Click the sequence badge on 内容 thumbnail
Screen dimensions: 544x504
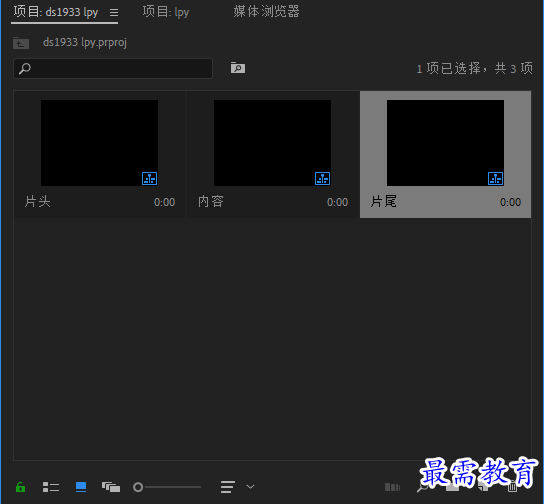click(x=323, y=178)
